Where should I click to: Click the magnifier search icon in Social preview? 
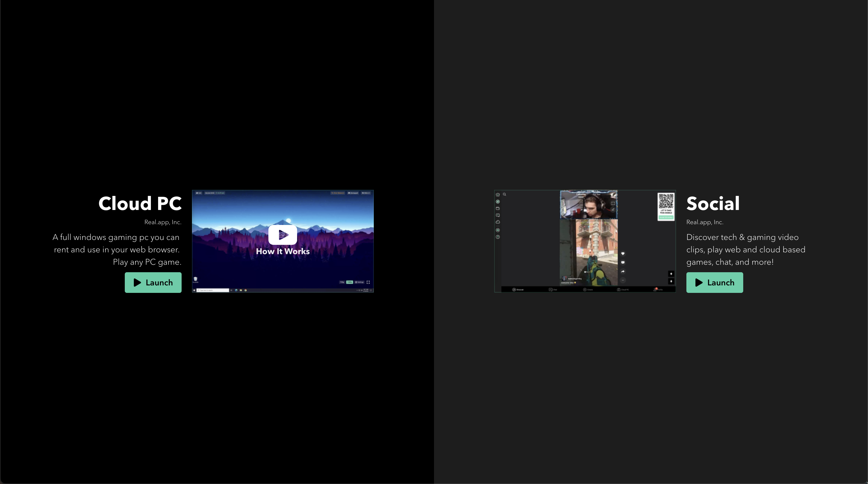(x=505, y=194)
